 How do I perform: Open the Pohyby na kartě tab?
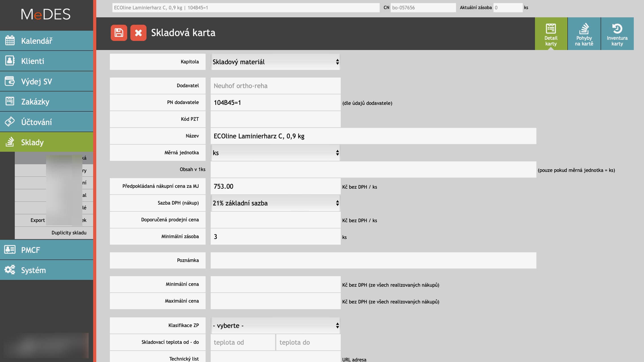(584, 34)
